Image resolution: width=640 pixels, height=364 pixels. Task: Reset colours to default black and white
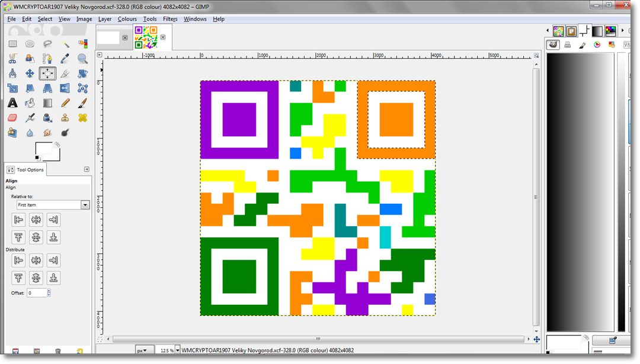point(37,158)
